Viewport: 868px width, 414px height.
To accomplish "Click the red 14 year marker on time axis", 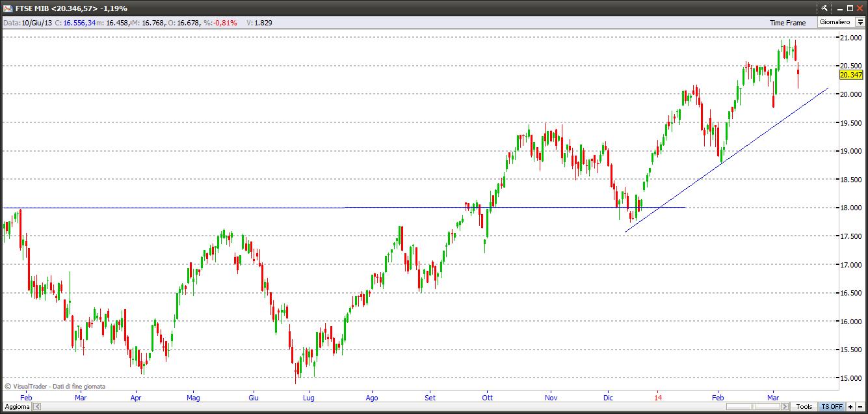I will click(x=658, y=396).
